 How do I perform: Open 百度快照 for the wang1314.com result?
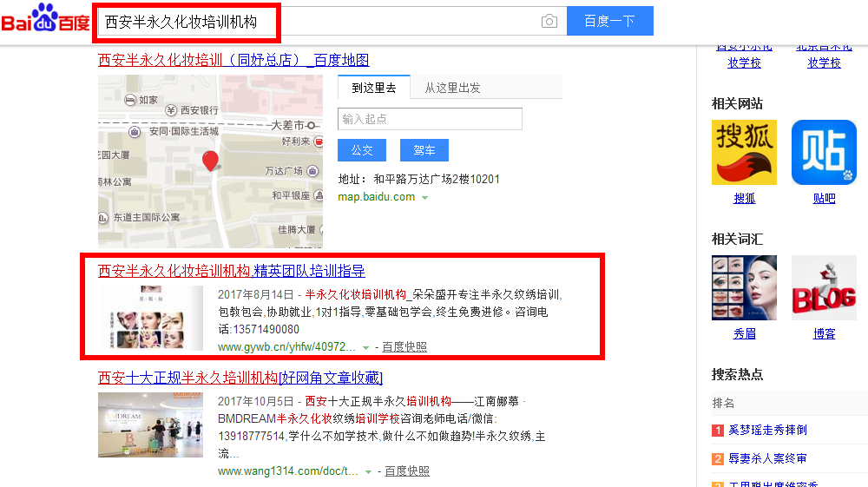point(407,471)
